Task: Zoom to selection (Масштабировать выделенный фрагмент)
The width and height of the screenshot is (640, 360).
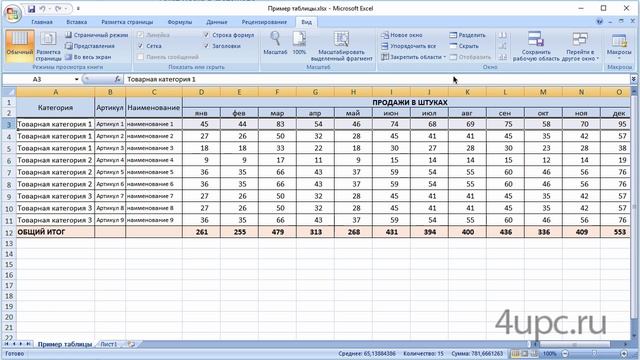Action: coord(342,46)
